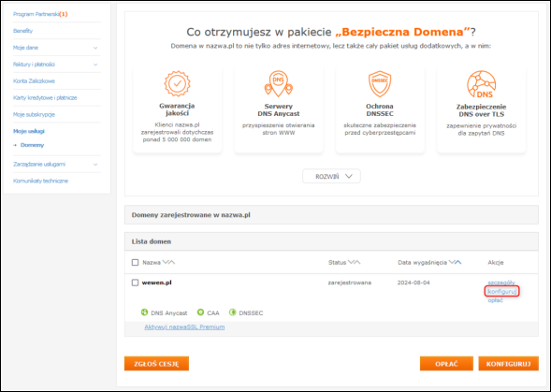Open szczegóły link for wewen.pl
551x392 pixels.
coord(501,283)
